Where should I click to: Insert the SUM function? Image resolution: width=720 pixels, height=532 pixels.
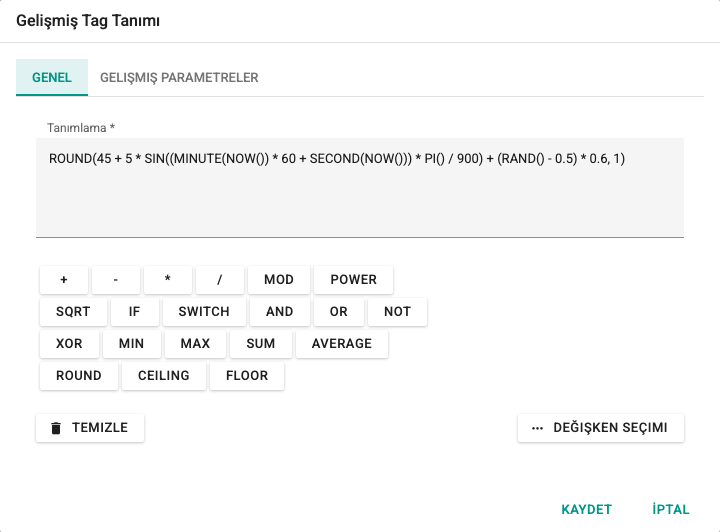click(261, 344)
